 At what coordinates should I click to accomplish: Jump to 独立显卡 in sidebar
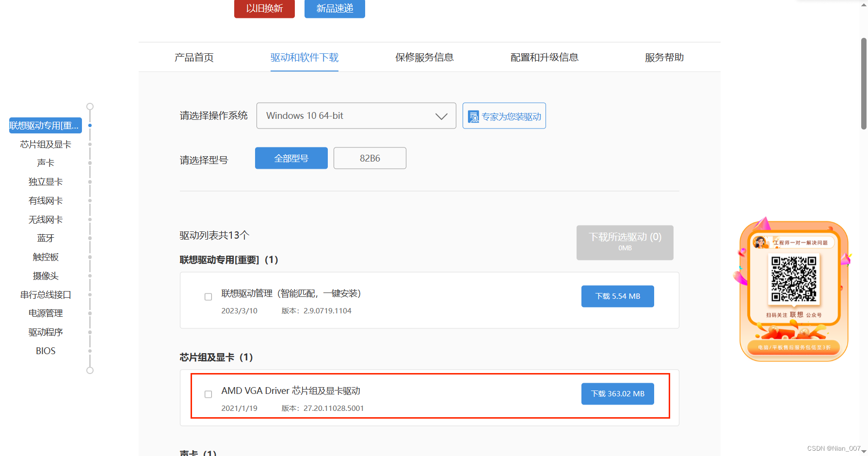point(46,182)
